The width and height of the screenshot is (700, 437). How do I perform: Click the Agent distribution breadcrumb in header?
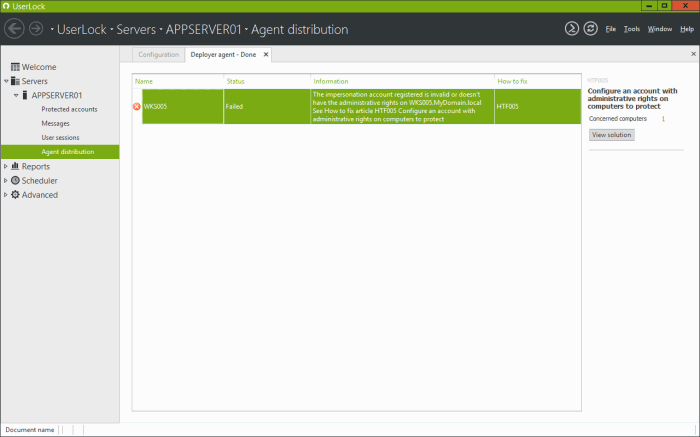click(x=300, y=29)
